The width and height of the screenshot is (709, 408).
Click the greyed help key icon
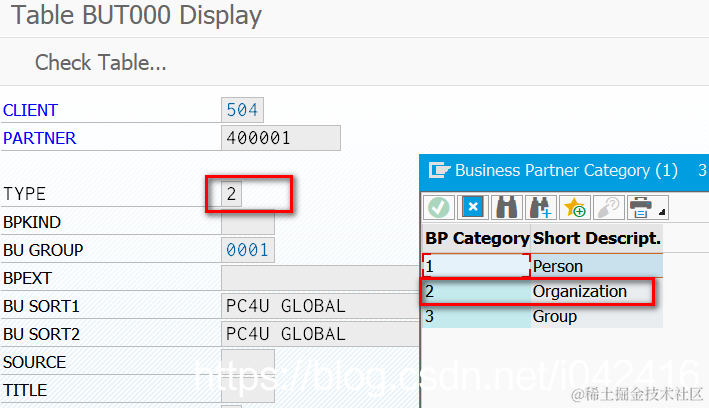pyautogui.click(x=609, y=208)
